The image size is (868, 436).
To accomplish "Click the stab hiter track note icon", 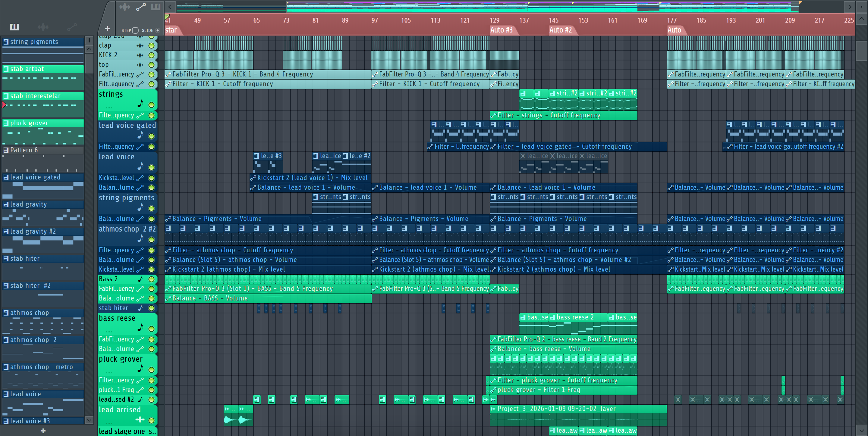I will point(140,308).
